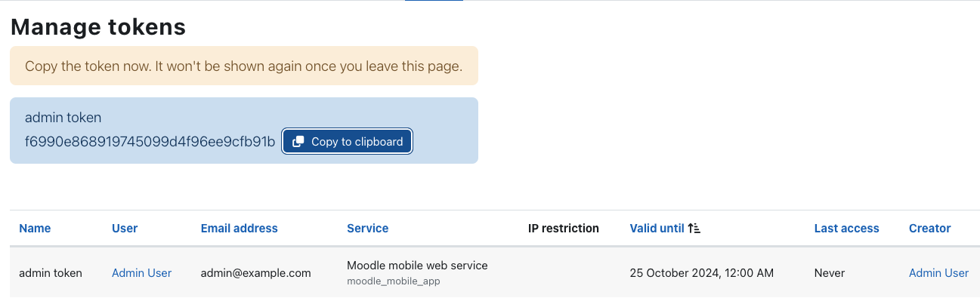This screenshot has height=298, width=980.
Task: Sort table by Last access column
Action: [x=846, y=228]
